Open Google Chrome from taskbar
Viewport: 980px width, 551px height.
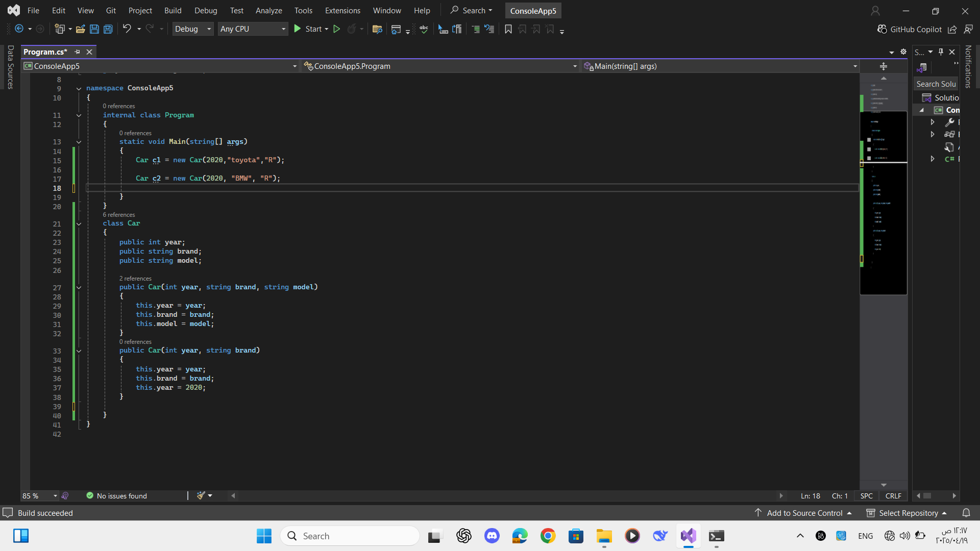548,536
